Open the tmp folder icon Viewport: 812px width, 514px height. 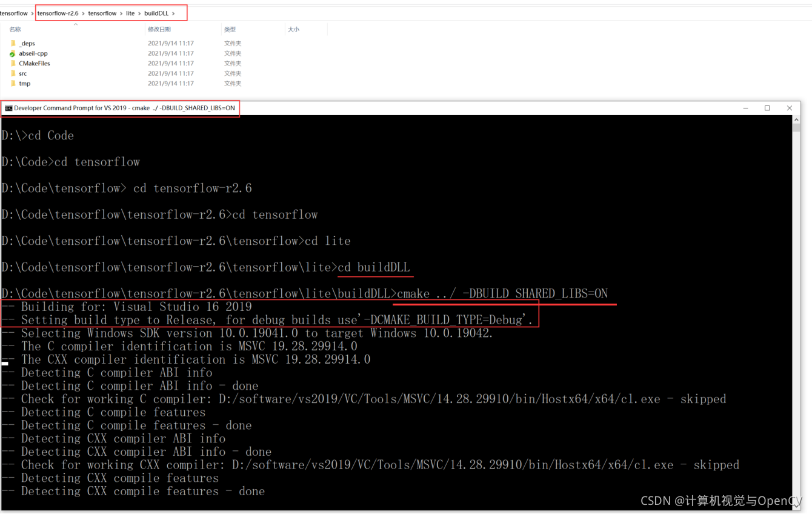pyautogui.click(x=13, y=84)
